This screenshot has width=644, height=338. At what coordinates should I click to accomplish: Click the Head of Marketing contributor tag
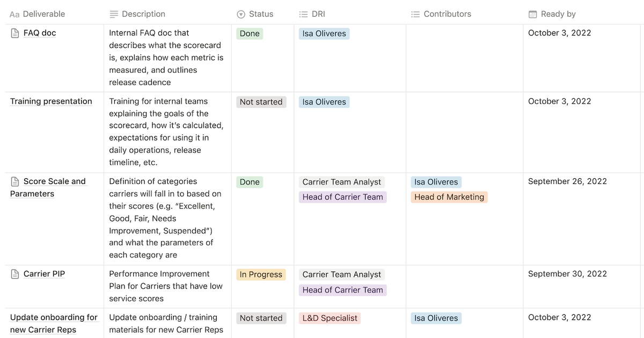tap(449, 197)
